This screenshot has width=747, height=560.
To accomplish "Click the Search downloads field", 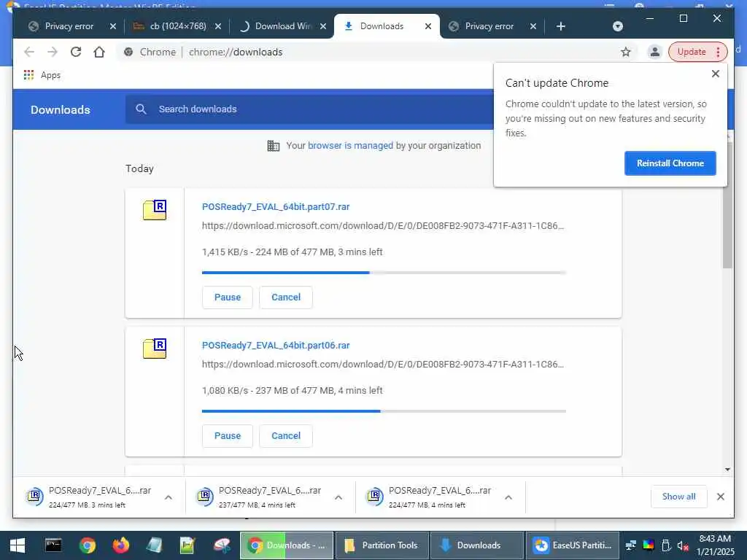I will coord(309,109).
